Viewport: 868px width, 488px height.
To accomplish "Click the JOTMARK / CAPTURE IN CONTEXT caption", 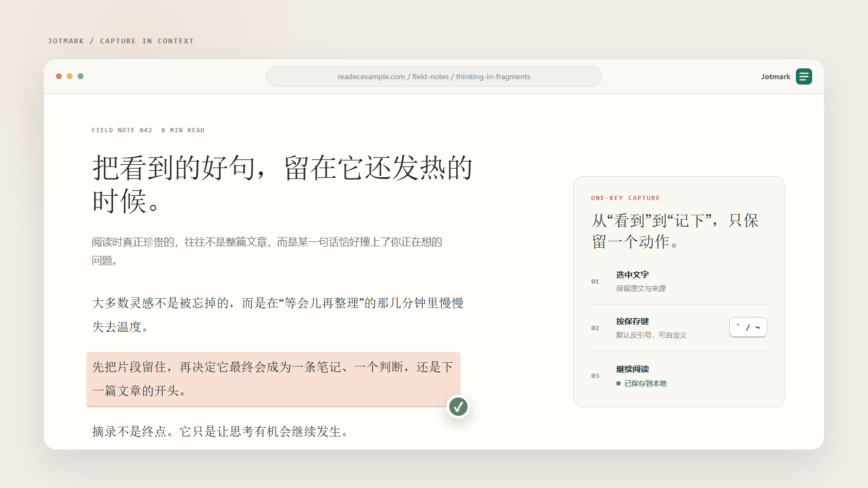I will pos(121,41).
